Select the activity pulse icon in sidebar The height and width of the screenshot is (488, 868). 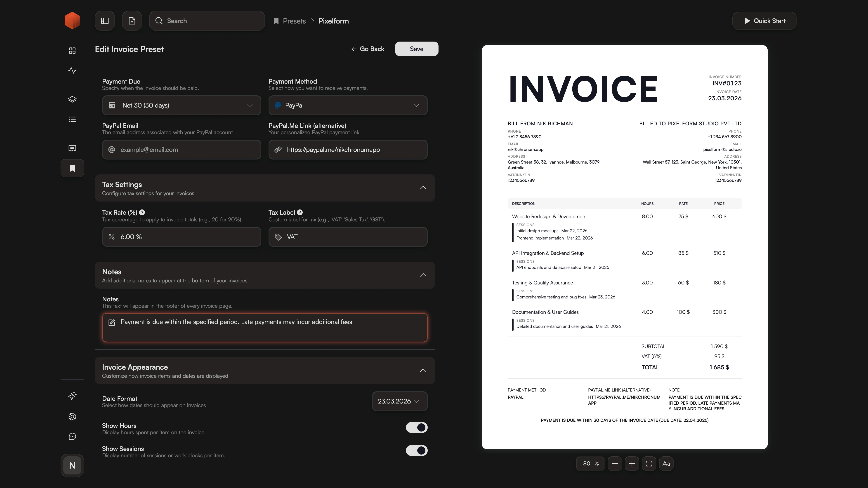(72, 70)
